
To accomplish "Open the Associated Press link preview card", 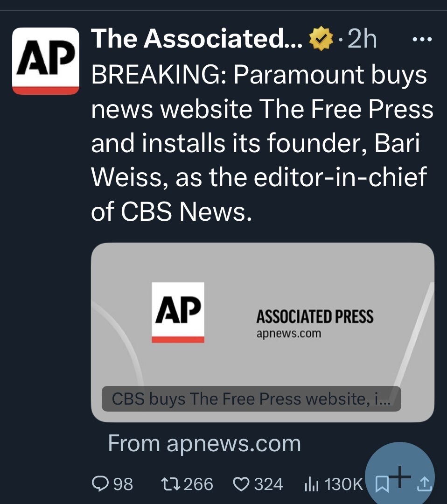I will (x=263, y=332).
